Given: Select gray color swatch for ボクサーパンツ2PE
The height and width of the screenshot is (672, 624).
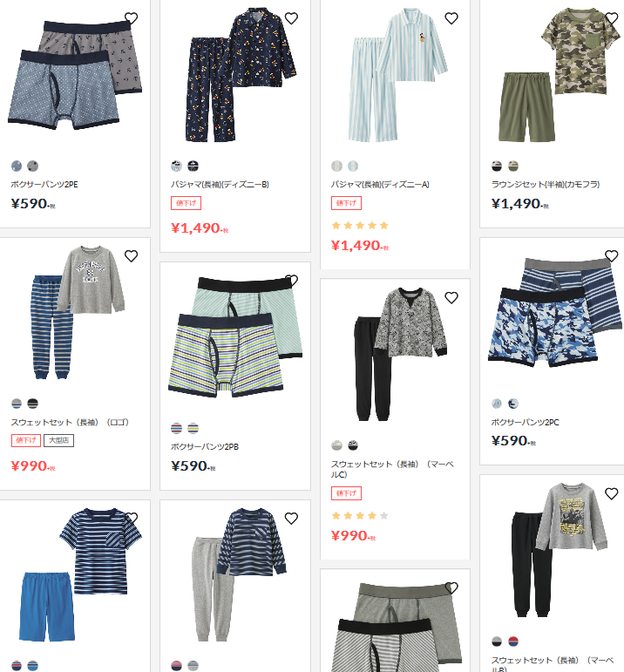Looking at the screenshot, I should pos(33,166).
